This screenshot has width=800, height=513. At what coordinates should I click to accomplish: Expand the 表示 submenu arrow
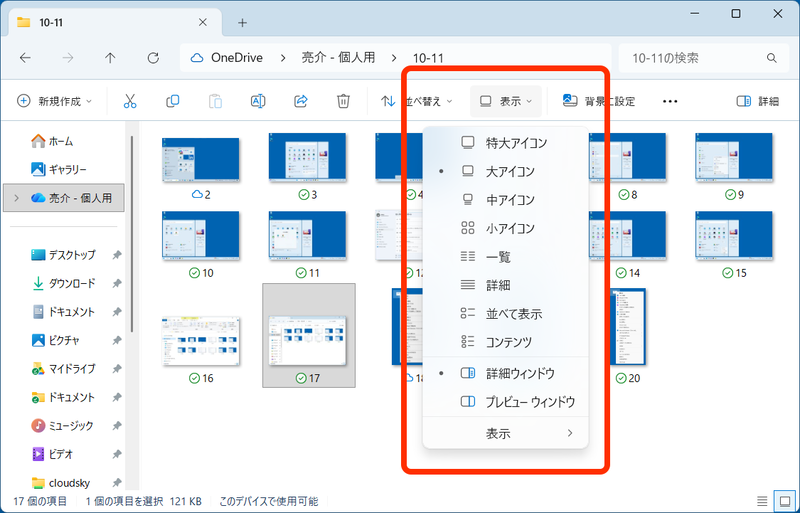[570, 433]
